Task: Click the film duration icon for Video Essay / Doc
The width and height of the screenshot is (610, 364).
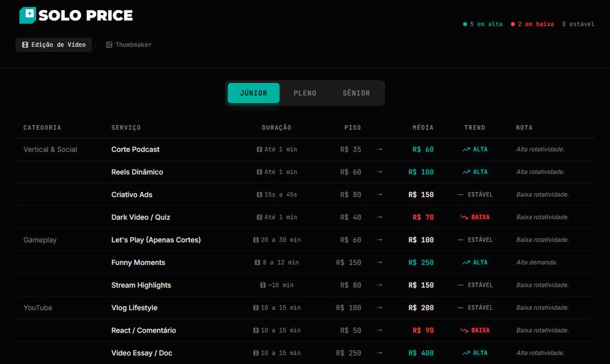Action: click(x=256, y=353)
